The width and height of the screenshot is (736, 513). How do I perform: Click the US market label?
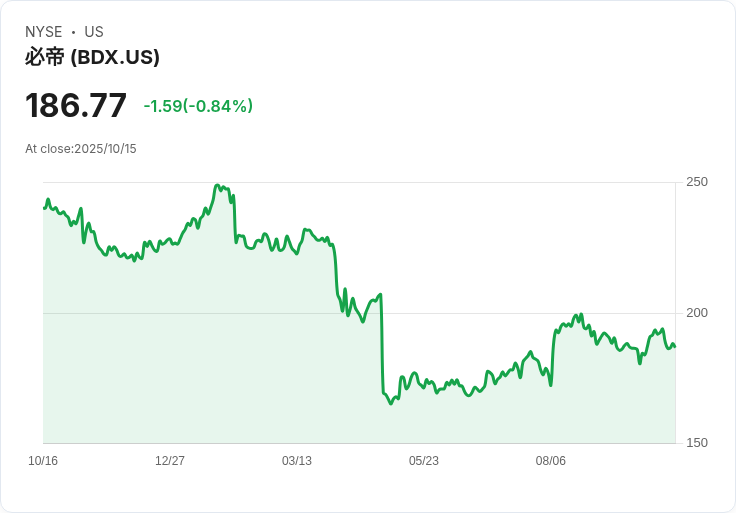pyautogui.click(x=94, y=32)
